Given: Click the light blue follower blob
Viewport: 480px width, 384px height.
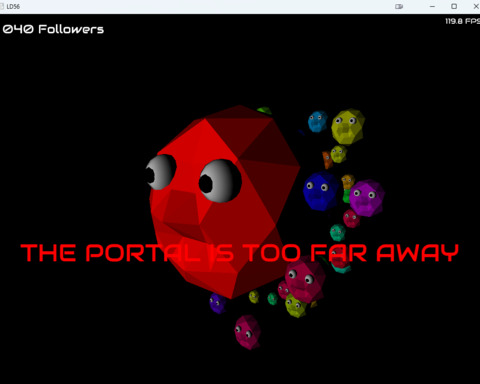Looking at the screenshot, I should pyautogui.click(x=317, y=122).
